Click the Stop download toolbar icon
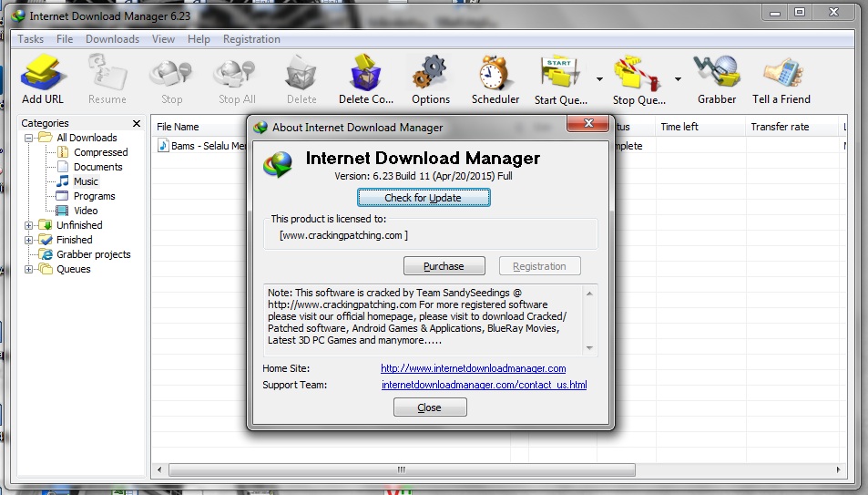The height and width of the screenshot is (495, 868). [x=171, y=74]
